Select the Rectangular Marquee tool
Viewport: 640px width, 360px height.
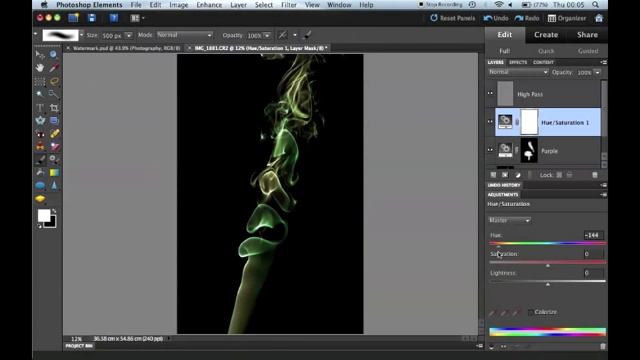pyautogui.click(x=40, y=81)
